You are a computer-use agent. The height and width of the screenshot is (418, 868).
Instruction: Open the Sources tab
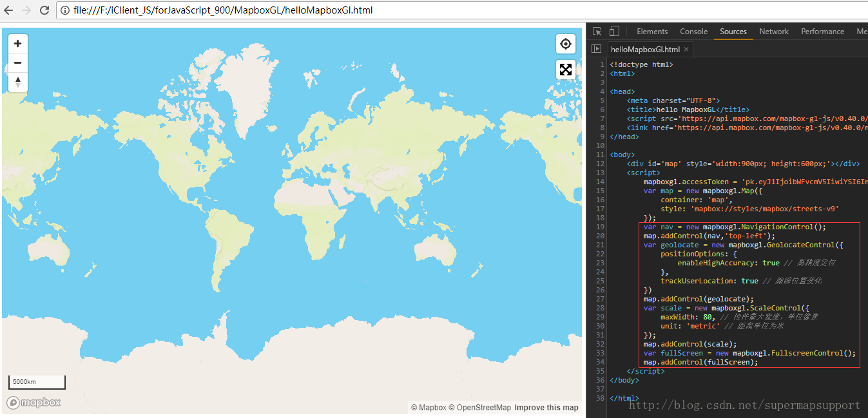(x=733, y=32)
